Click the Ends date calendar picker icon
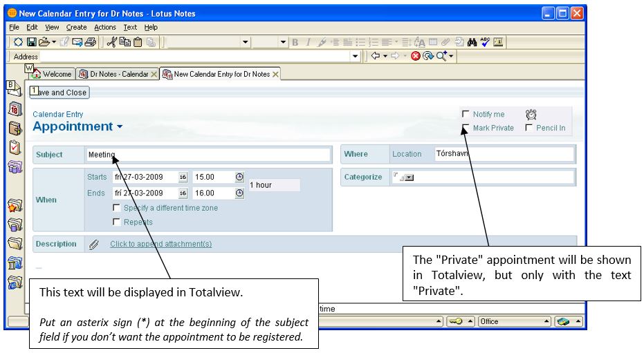Viewport: 644px width, 353px height. coord(183,193)
